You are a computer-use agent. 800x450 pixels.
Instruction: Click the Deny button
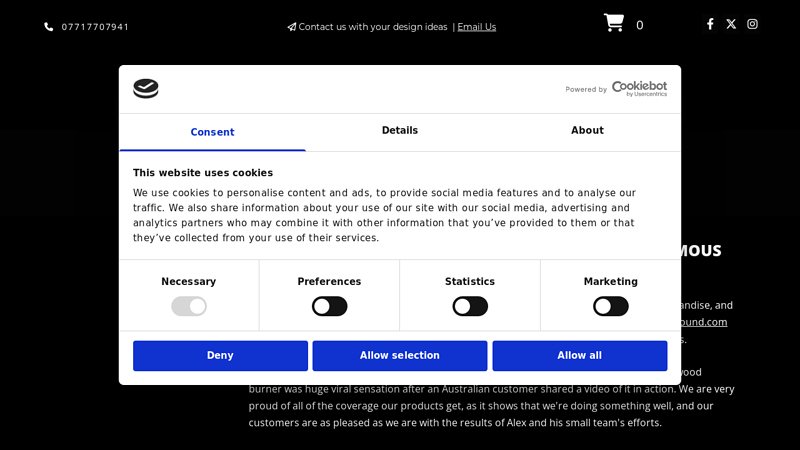(x=220, y=356)
